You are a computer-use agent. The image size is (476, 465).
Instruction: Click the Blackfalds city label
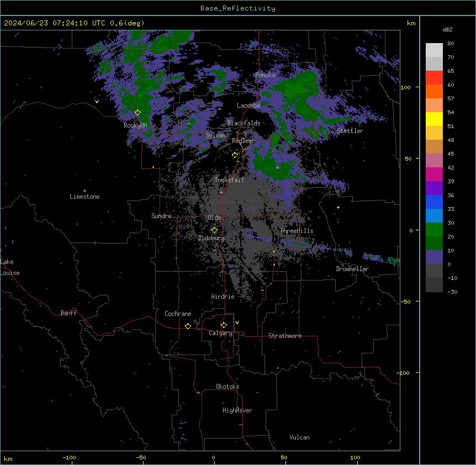point(244,123)
